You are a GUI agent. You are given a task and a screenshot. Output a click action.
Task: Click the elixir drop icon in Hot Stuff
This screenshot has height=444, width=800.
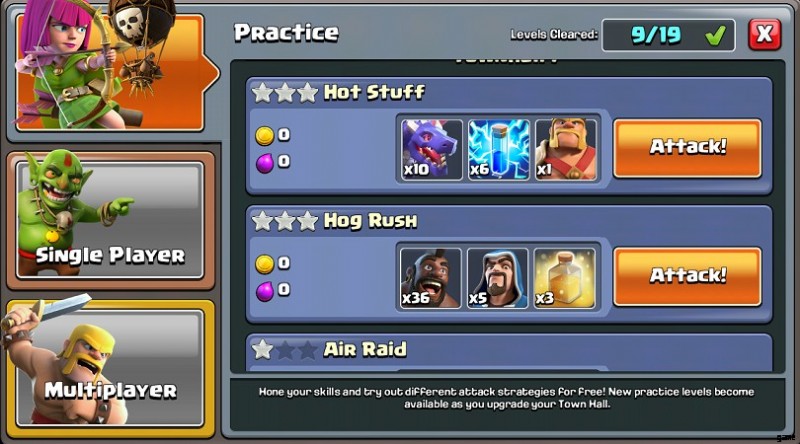pyautogui.click(x=265, y=163)
